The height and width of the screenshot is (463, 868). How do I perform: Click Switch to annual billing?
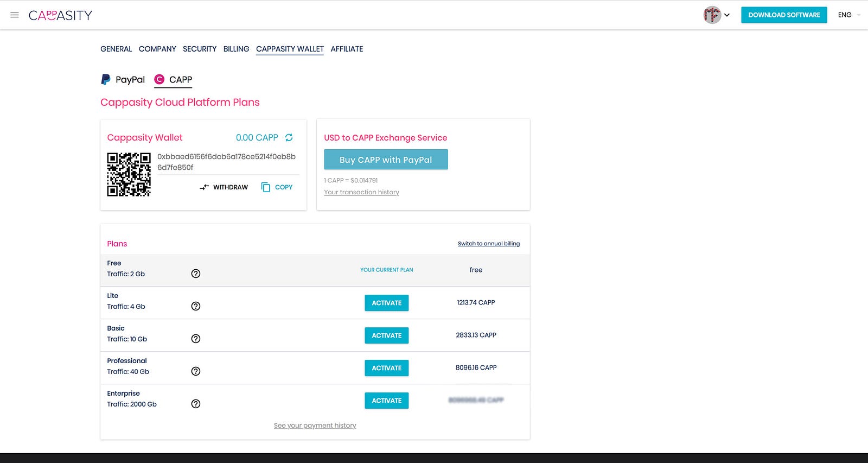[489, 244]
